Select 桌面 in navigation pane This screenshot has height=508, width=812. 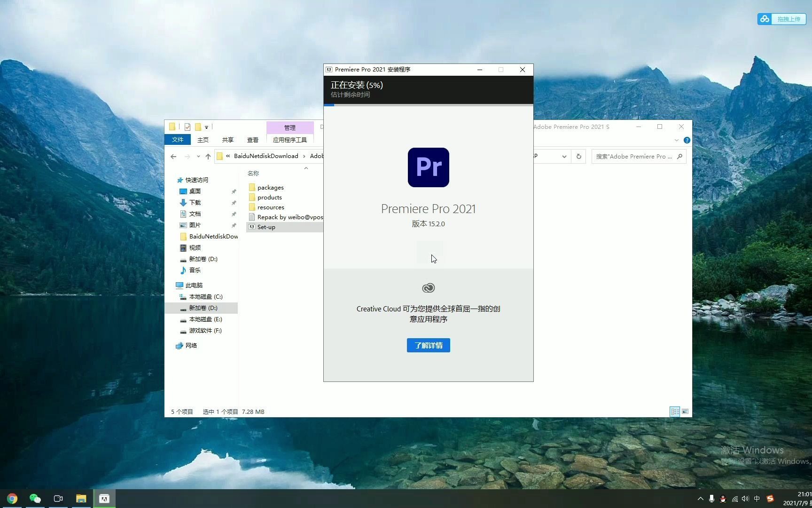coord(195,191)
